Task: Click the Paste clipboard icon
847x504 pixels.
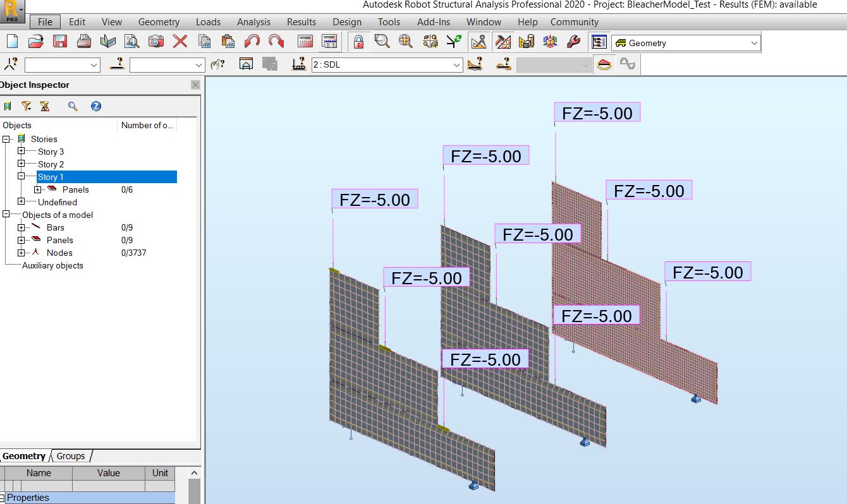Action: click(x=228, y=42)
